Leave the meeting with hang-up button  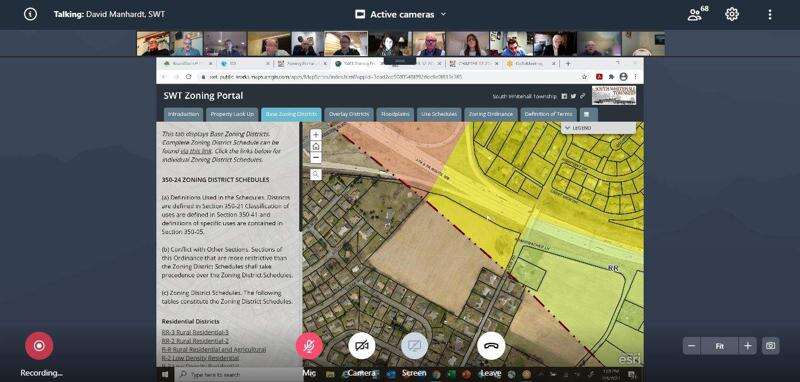pyautogui.click(x=491, y=346)
